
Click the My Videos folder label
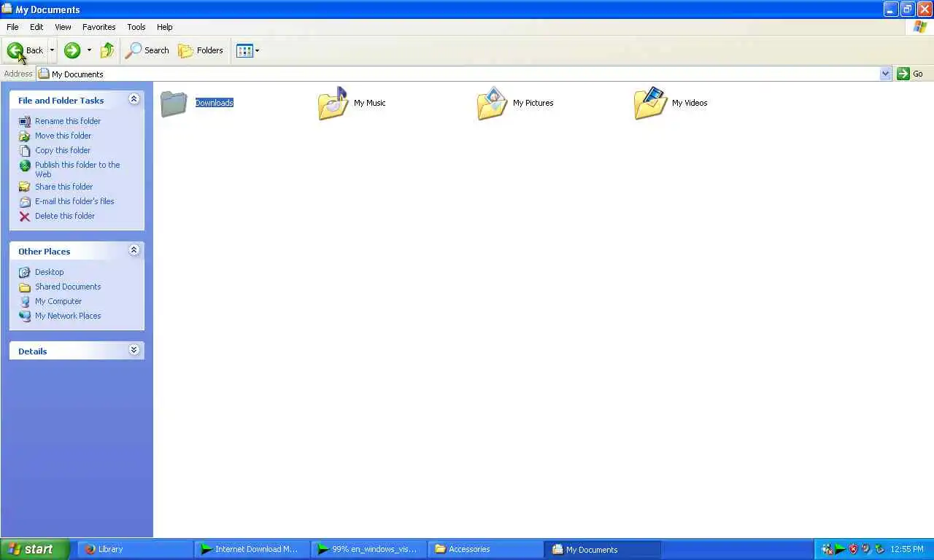690,103
